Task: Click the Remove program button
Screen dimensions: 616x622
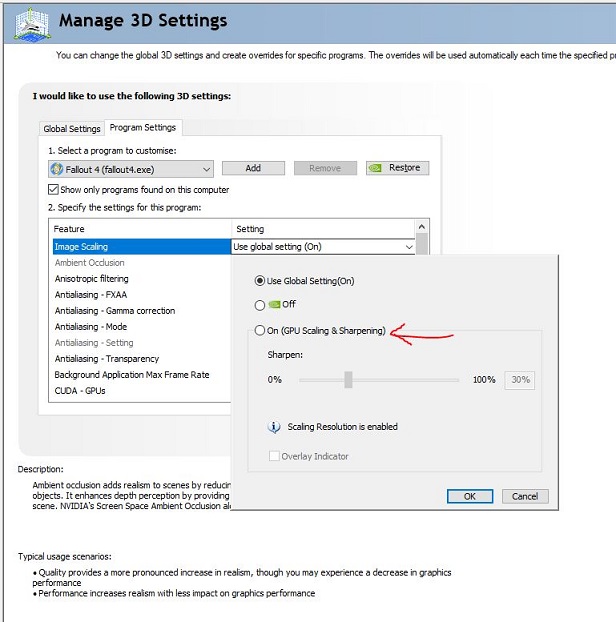Action: [x=325, y=168]
